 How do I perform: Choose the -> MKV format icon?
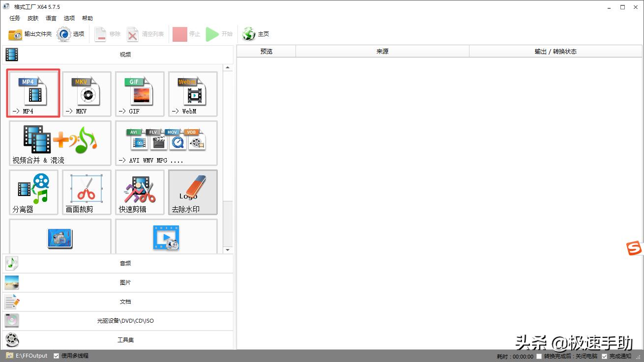click(87, 93)
